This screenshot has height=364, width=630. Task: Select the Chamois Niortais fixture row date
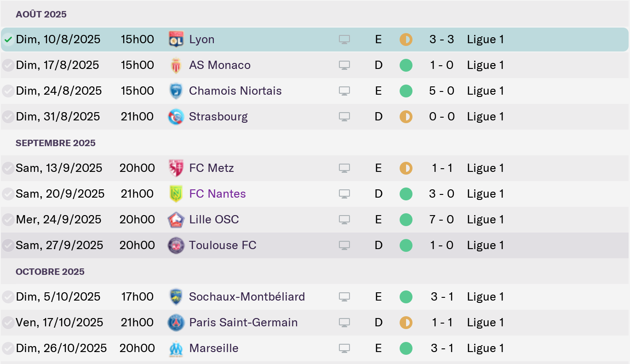59,91
